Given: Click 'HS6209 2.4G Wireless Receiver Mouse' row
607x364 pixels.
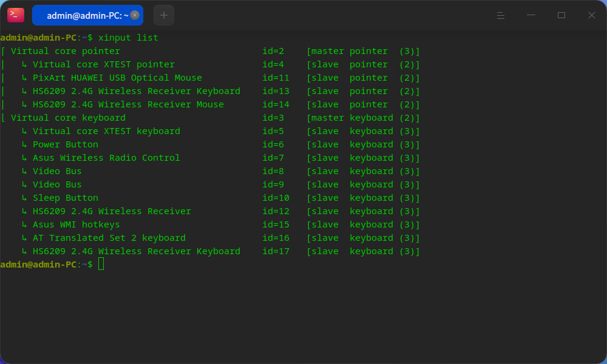Looking at the screenshot, I should tap(211, 104).
